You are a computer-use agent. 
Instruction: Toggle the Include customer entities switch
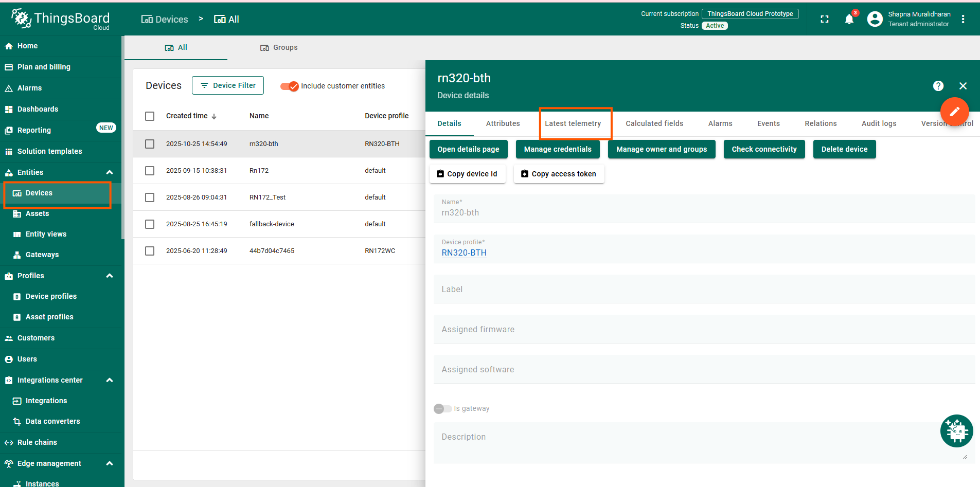290,86
